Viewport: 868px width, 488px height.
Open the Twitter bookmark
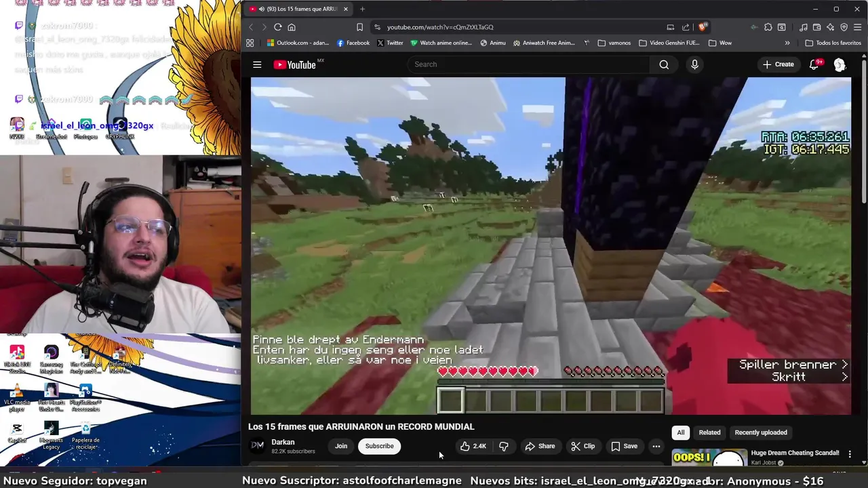[x=390, y=43]
